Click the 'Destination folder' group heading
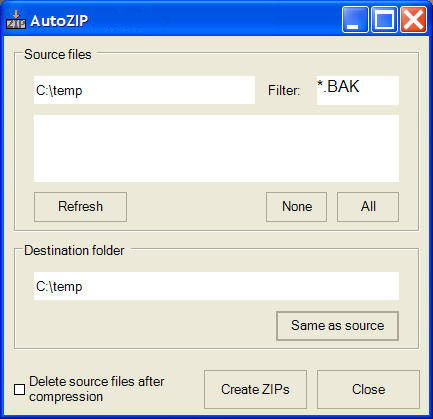 pos(74,251)
